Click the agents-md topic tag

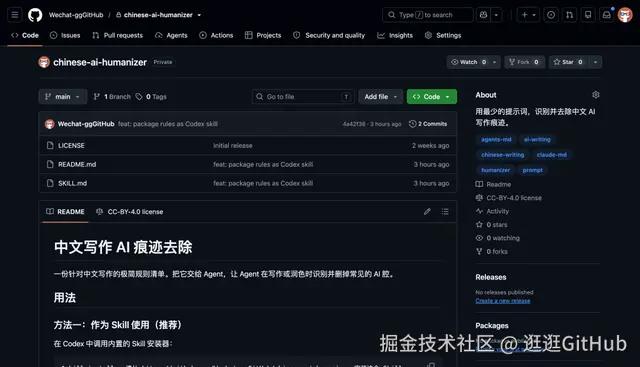[x=496, y=140]
